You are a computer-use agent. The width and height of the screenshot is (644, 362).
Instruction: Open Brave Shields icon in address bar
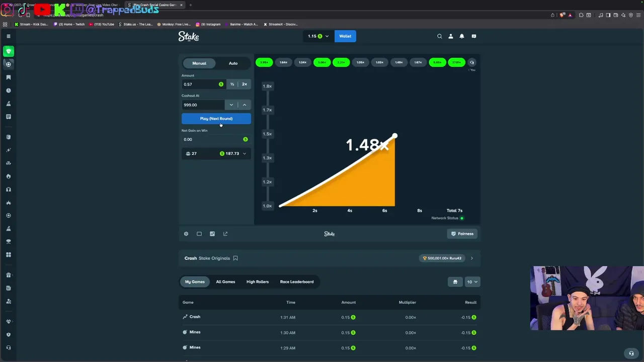click(x=562, y=15)
